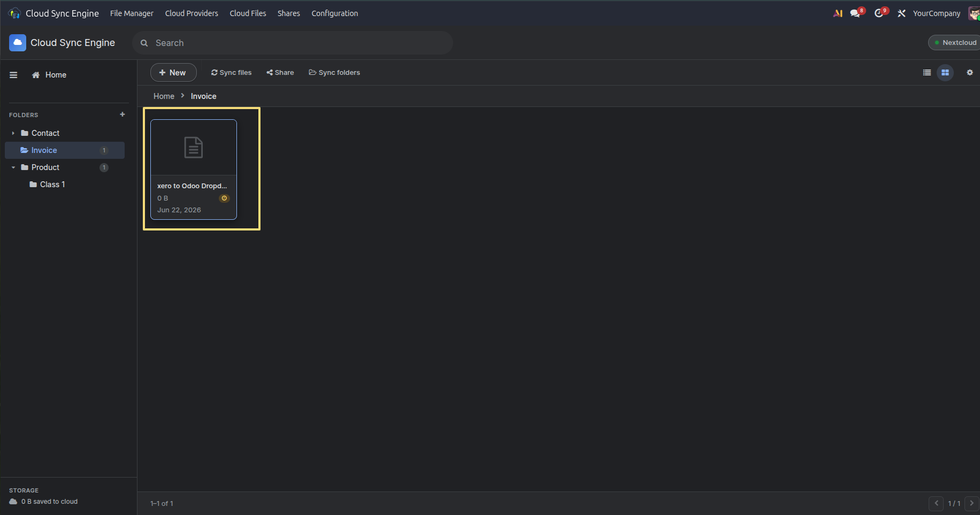980x515 pixels.
Task: Open the Cloud Providers menu
Action: 192,13
